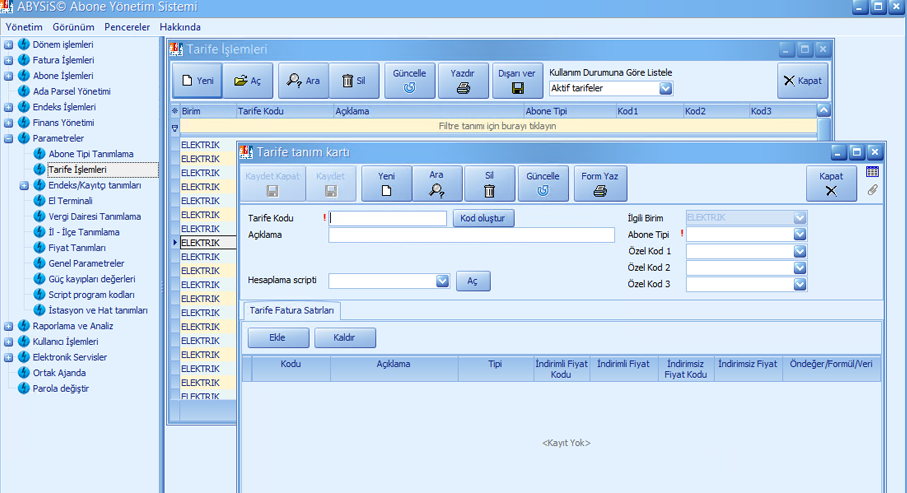
Task: Open the Görünüm menu
Action: click(x=73, y=27)
